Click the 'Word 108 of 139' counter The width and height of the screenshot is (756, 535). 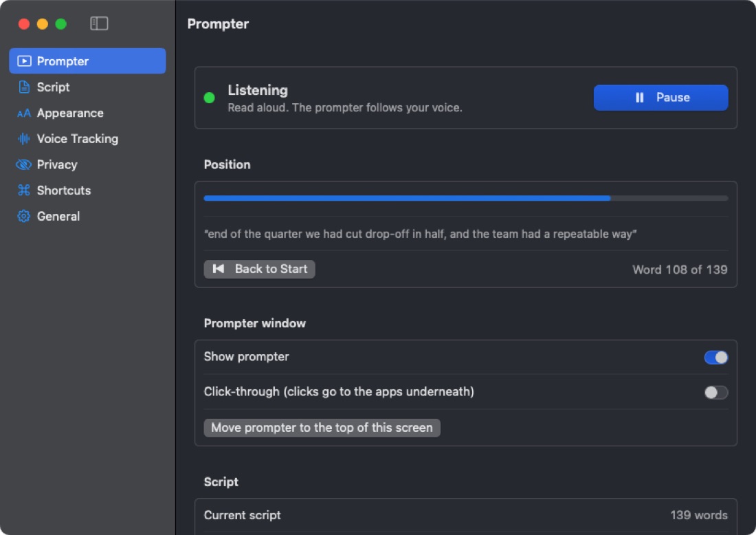[x=680, y=270]
